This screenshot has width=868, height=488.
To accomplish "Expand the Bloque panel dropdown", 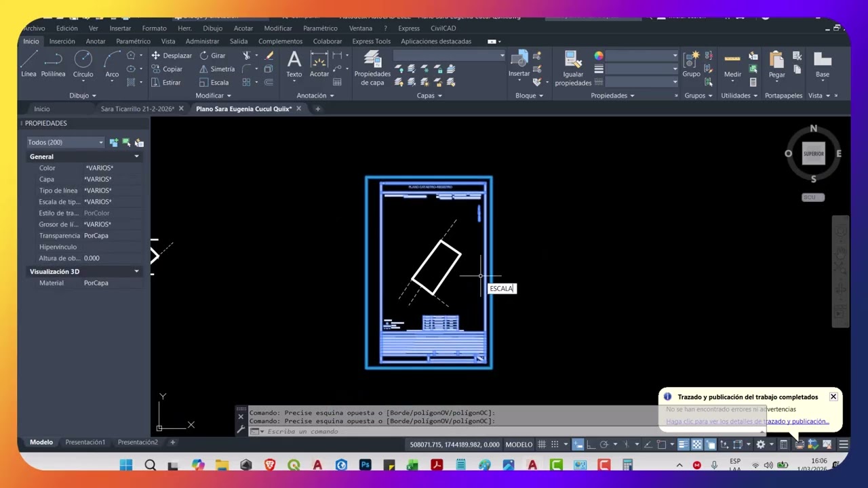I will [529, 96].
